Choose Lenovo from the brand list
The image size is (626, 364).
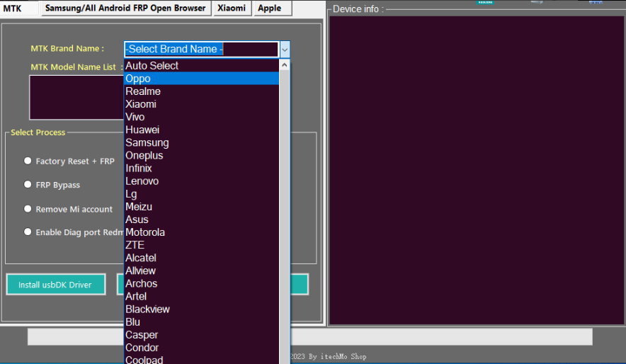pos(202,181)
